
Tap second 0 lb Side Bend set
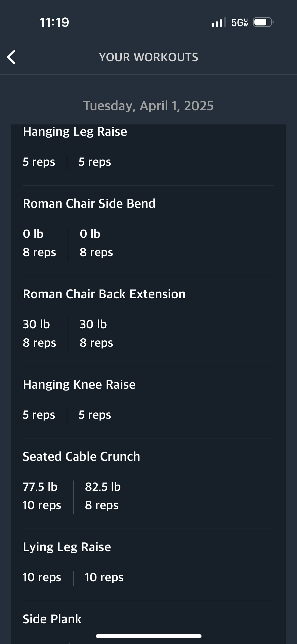(x=96, y=243)
